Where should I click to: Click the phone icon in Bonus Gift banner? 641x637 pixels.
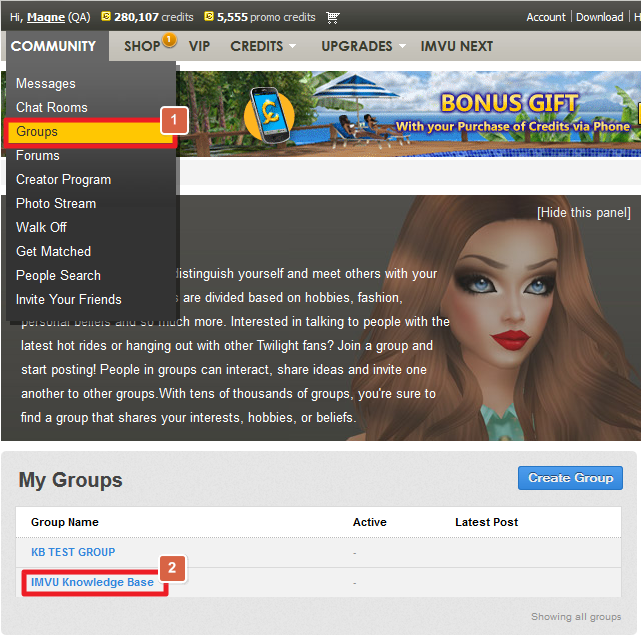269,116
